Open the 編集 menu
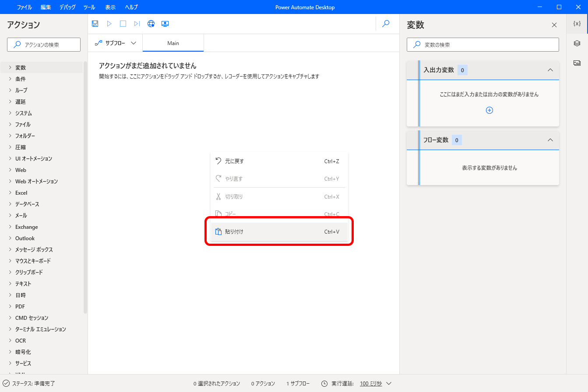This screenshot has height=392, width=588. coord(46,7)
